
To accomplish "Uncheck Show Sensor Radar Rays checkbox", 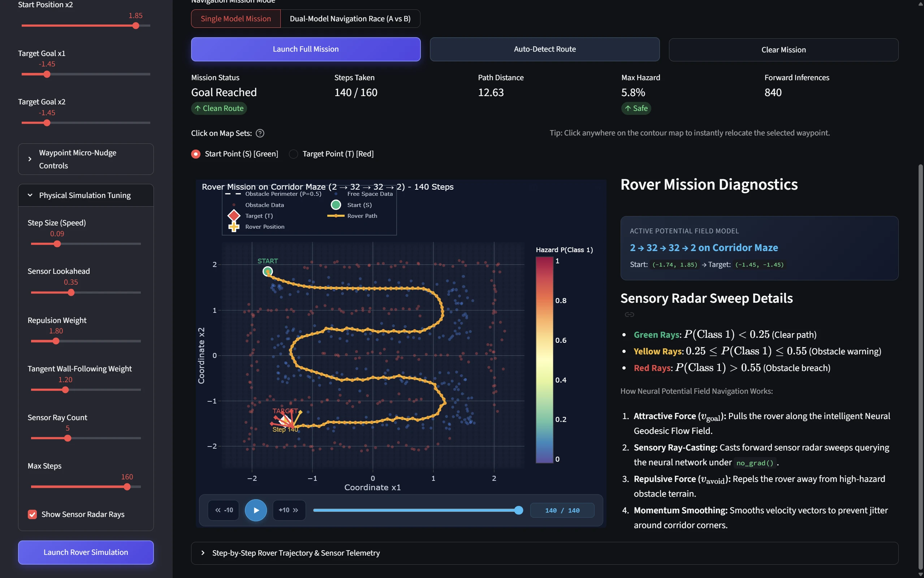I will (x=33, y=514).
